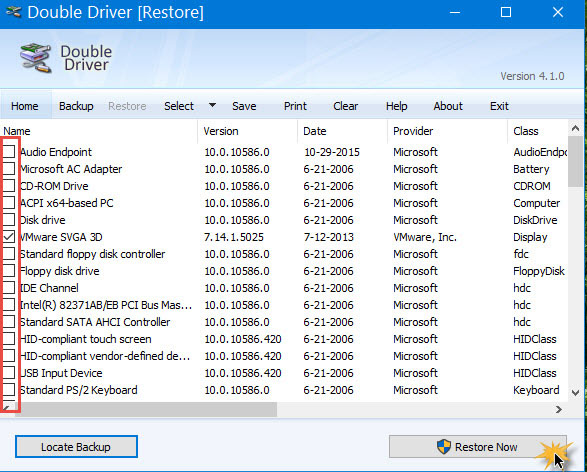This screenshot has height=472, width=587.
Task: Click the Computer class cell
Action: pos(536,203)
